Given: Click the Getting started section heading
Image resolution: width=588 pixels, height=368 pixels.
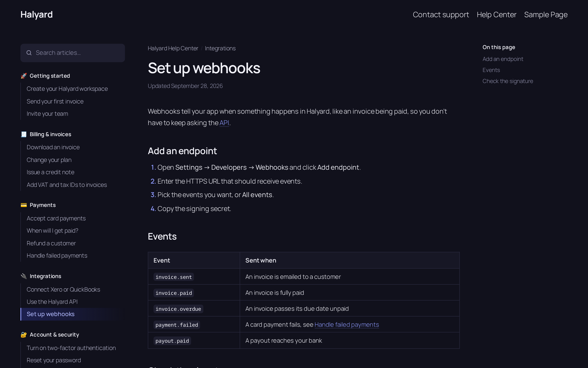Looking at the screenshot, I should (x=50, y=76).
